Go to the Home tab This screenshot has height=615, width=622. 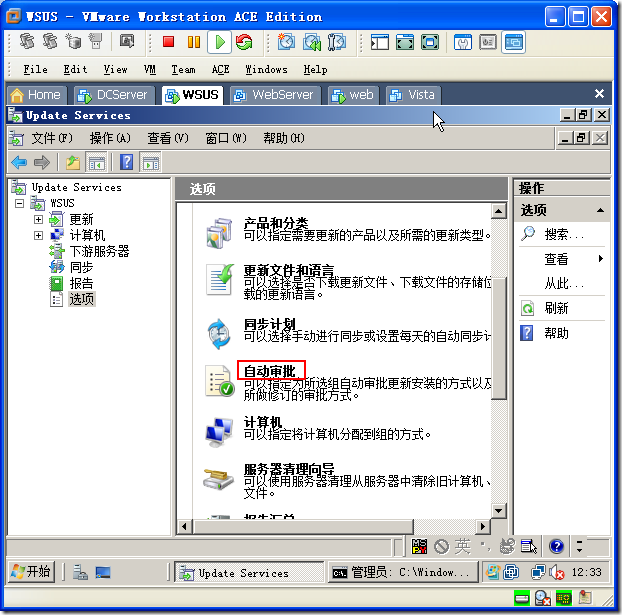pyautogui.click(x=36, y=95)
